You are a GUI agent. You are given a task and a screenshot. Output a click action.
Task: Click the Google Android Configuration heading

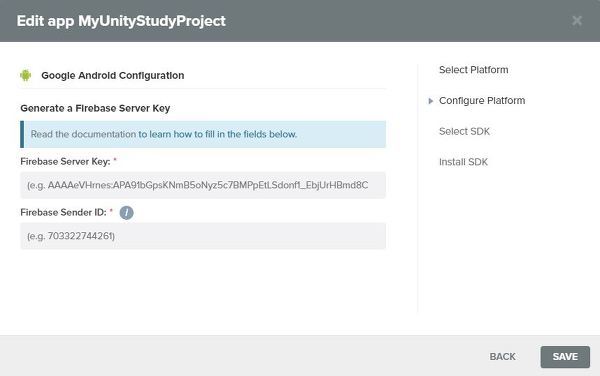112,75
